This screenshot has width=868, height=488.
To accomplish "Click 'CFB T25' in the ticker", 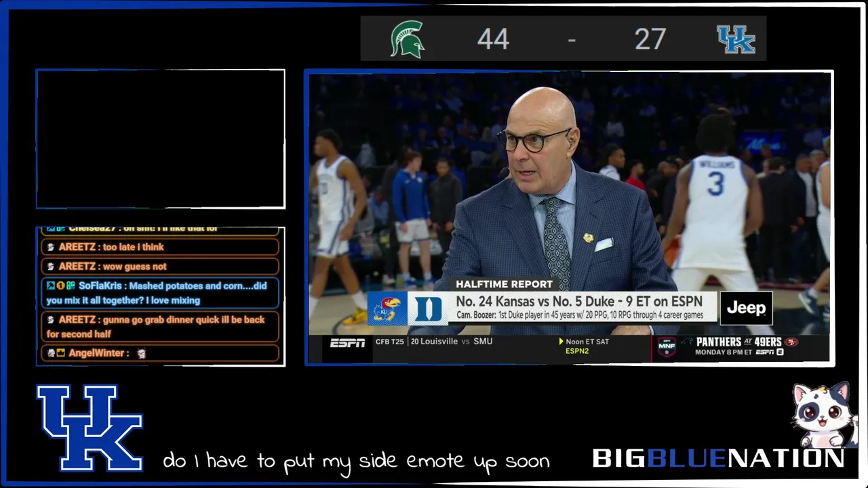I will tap(390, 342).
